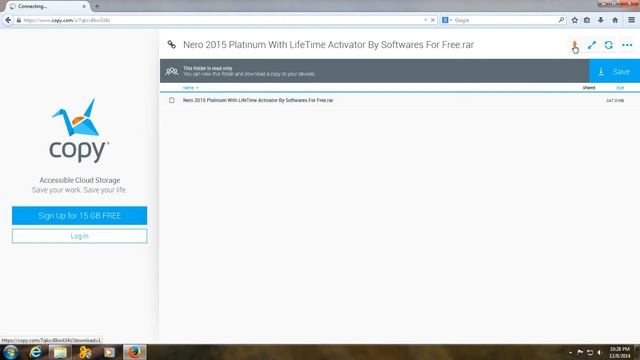The width and height of the screenshot is (640, 360).
Task: Stop loading with the X in address bar
Action: (433, 20)
